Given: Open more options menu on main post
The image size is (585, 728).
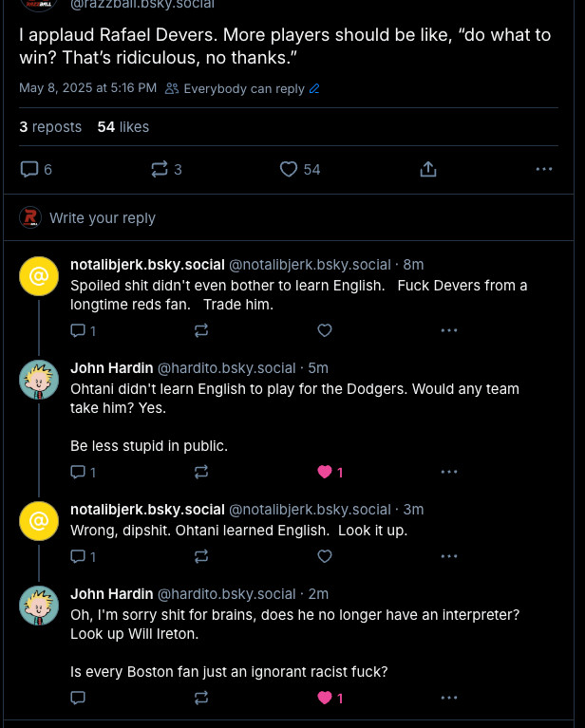Looking at the screenshot, I should point(543,170).
